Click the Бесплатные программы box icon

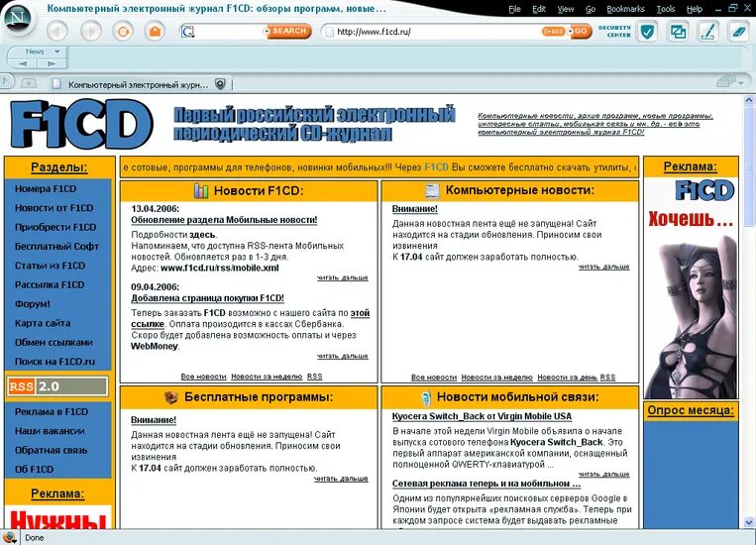coord(171,397)
